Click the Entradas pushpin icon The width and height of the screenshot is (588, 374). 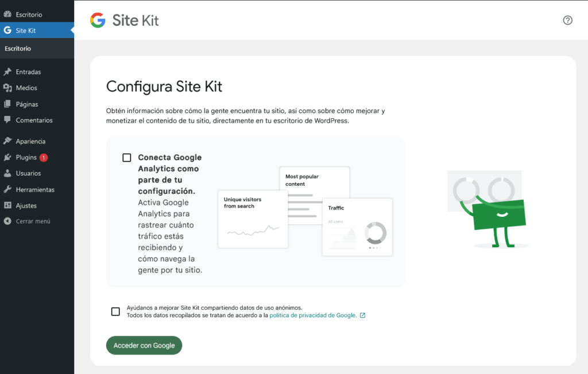click(x=7, y=72)
